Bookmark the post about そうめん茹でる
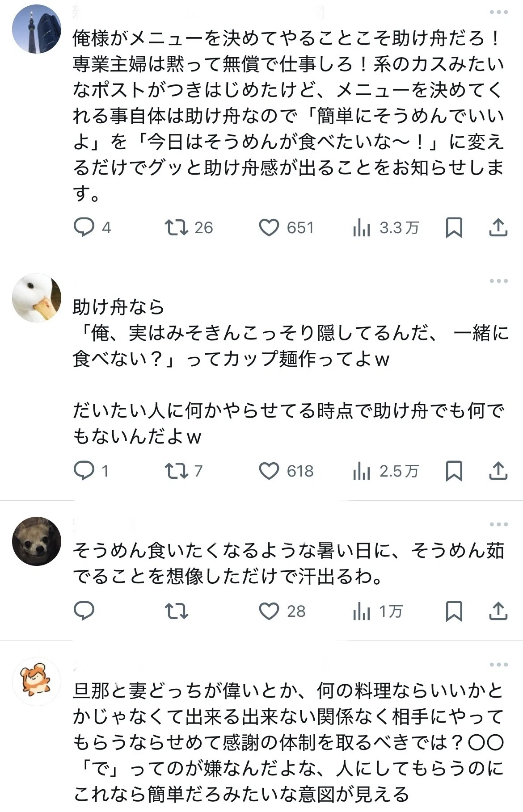This screenshot has width=523, height=812. click(454, 611)
